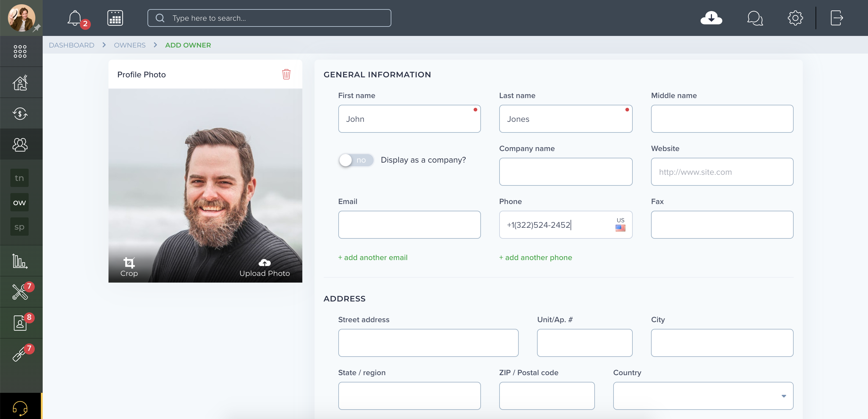Click the Crop photo tool

coord(129,267)
